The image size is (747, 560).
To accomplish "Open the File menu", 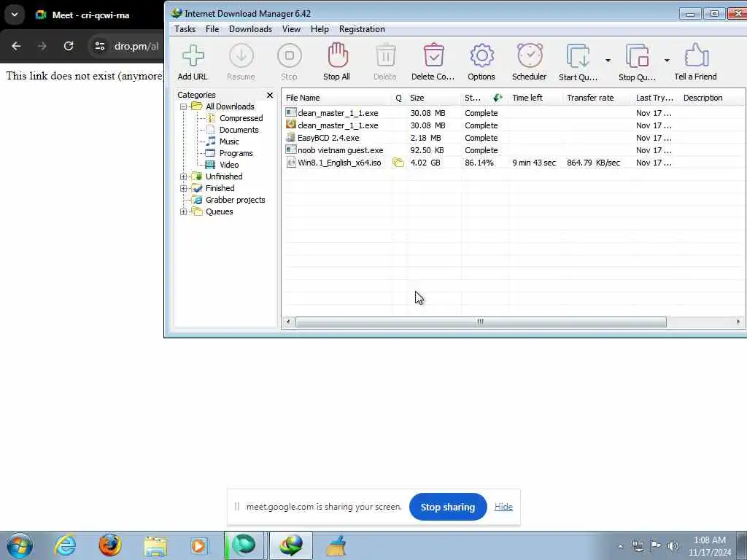I will pyautogui.click(x=212, y=29).
